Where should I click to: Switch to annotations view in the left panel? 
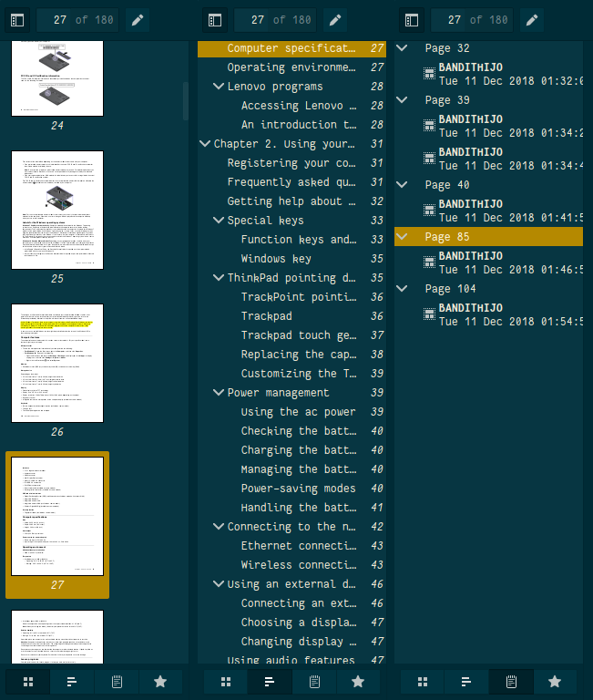(x=117, y=682)
